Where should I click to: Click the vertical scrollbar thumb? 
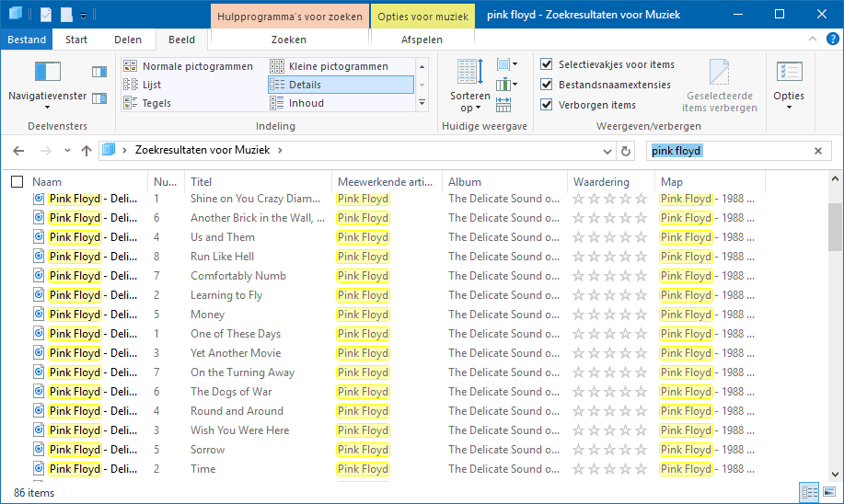[x=835, y=226]
